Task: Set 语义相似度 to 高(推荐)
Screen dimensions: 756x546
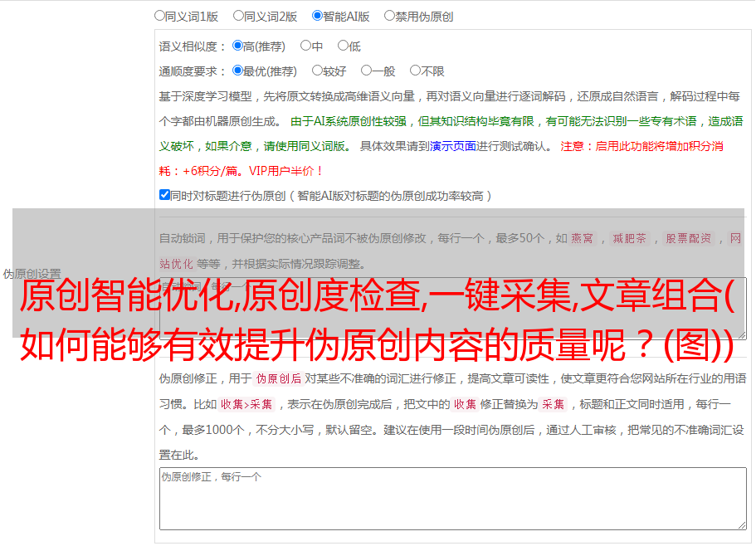Action: (237, 46)
